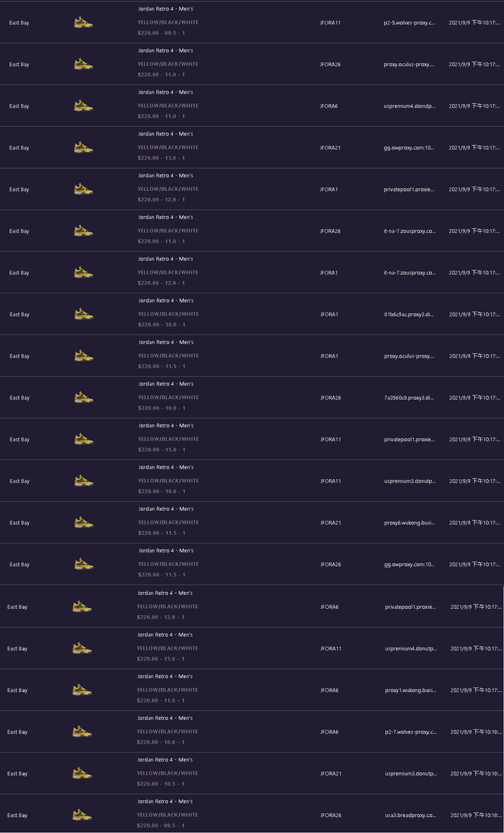
Task: Click profile 'JFORA1' in the 81b6c9ac.proxy3 row
Action: 329,314
